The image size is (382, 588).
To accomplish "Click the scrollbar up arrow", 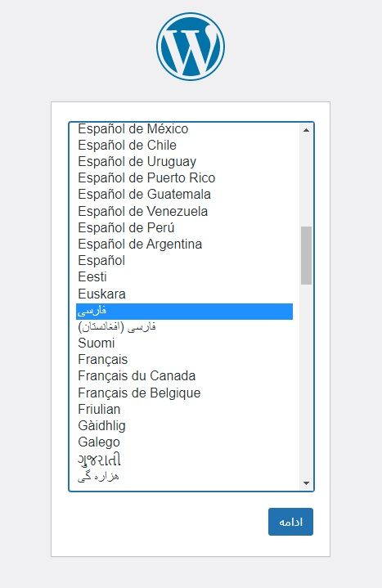I will click(306, 130).
